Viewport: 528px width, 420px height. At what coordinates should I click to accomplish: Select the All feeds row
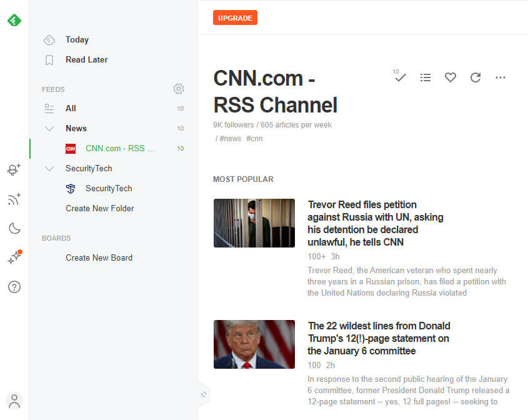[114, 109]
